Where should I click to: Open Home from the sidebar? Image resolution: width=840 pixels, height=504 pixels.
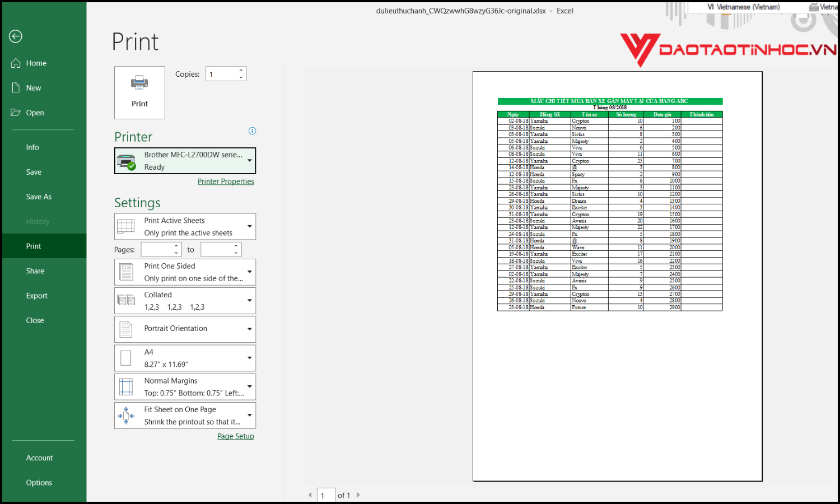point(36,63)
